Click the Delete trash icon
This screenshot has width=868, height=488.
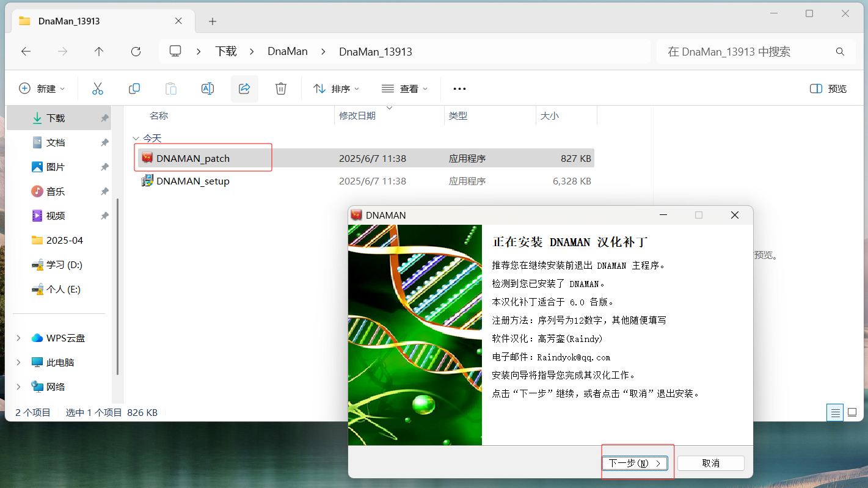pos(281,89)
